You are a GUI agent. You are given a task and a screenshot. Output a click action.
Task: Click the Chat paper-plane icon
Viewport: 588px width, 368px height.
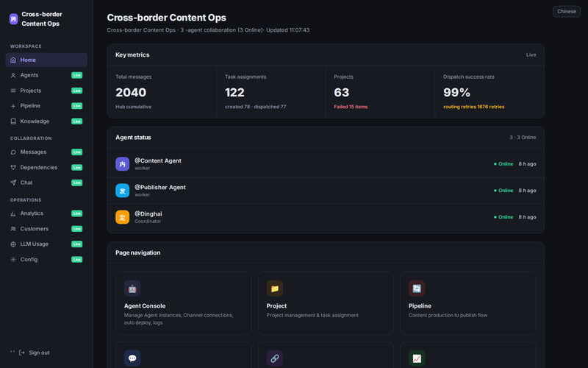click(13, 183)
